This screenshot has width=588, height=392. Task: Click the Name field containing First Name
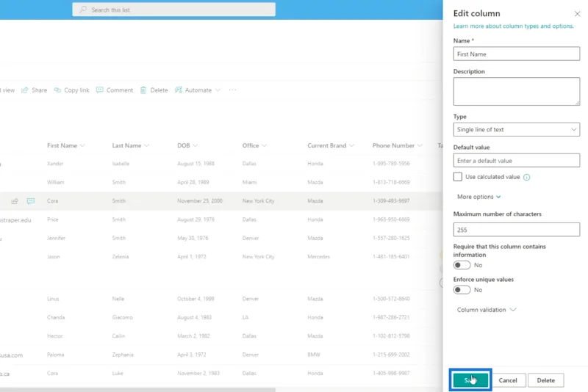click(517, 54)
